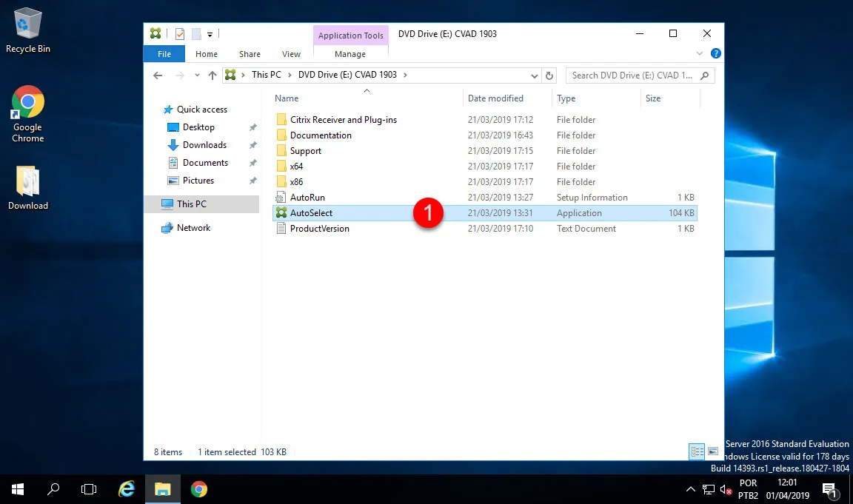Open the File menu tab
The width and height of the screenshot is (853, 504).
(164, 54)
